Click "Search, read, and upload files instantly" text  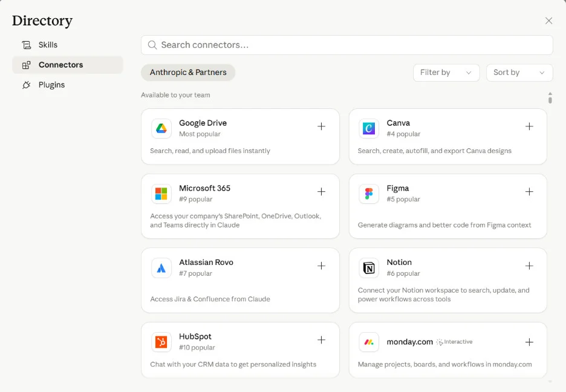[x=210, y=151]
